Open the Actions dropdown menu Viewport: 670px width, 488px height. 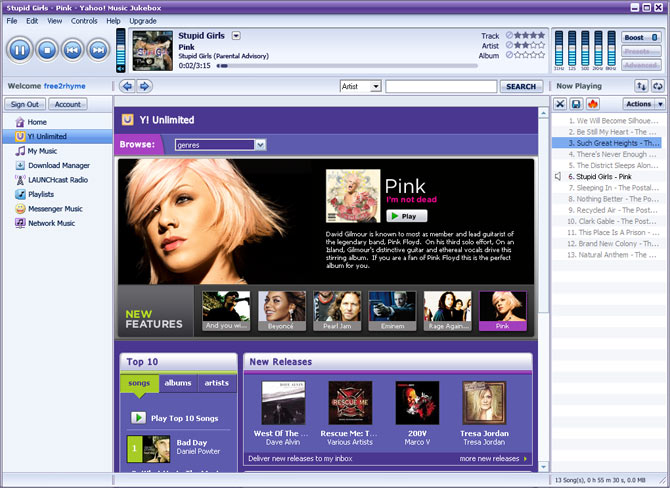[x=642, y=104]
